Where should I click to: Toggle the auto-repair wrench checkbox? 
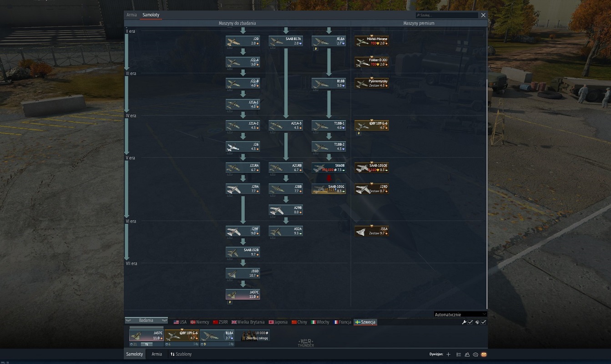point(470,322)
